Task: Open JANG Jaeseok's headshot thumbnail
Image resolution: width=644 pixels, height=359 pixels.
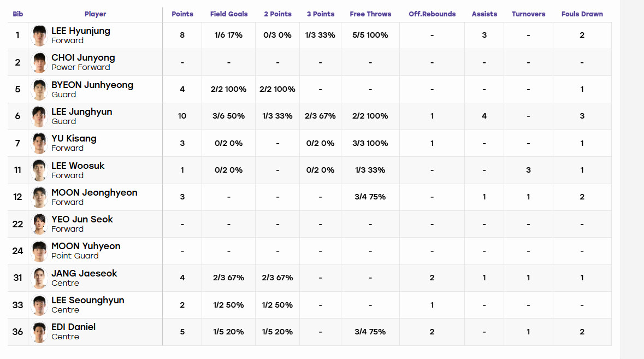Action: pyautogui.click(x=39, y=278)
